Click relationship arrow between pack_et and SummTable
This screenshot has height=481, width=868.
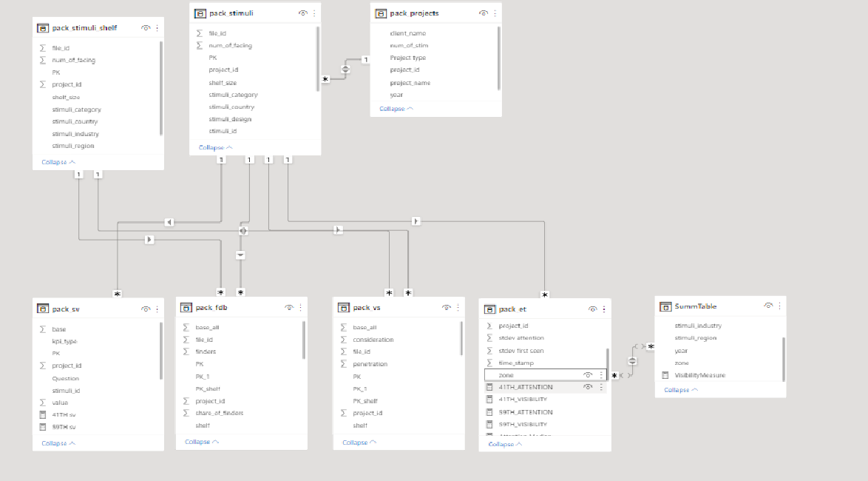click(632, 361)
